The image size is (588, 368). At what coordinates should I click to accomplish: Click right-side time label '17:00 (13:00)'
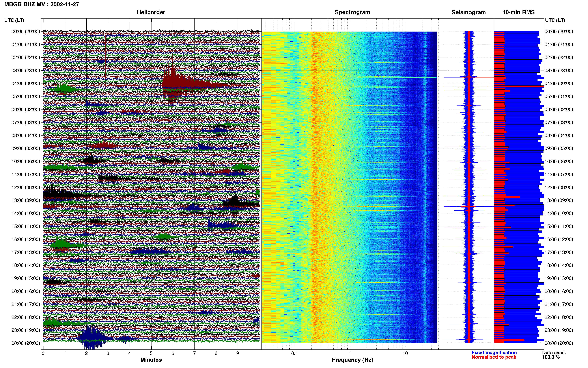tap(559, 252)
